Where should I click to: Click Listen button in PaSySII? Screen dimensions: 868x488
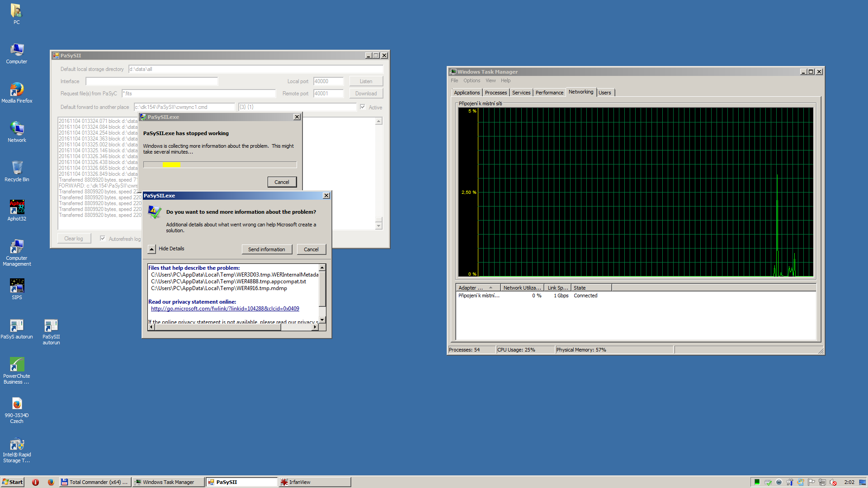(366, 81)
